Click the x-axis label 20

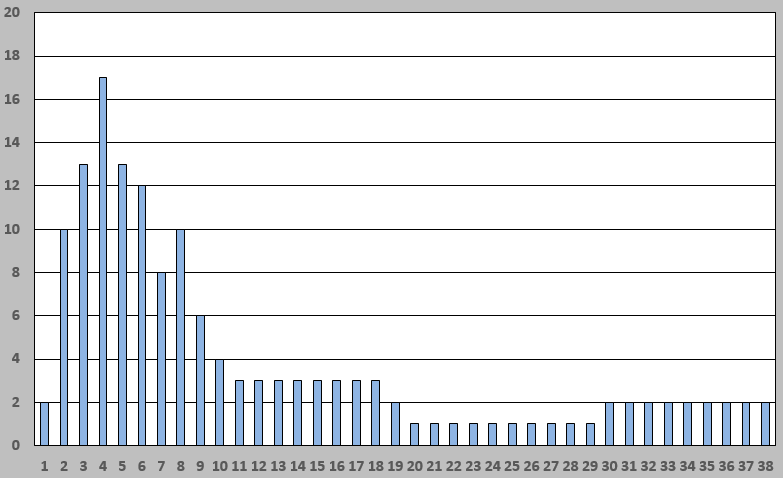coord(414,465)
